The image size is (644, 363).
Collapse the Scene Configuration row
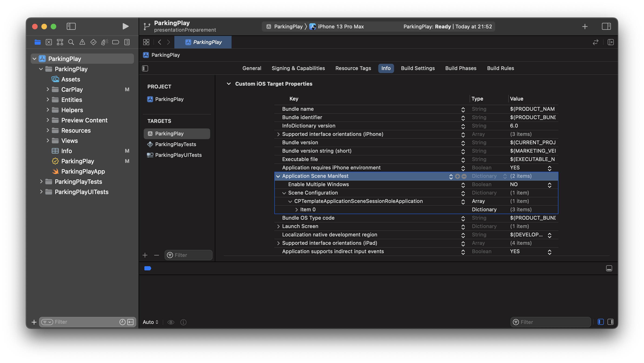click(284, 193)
